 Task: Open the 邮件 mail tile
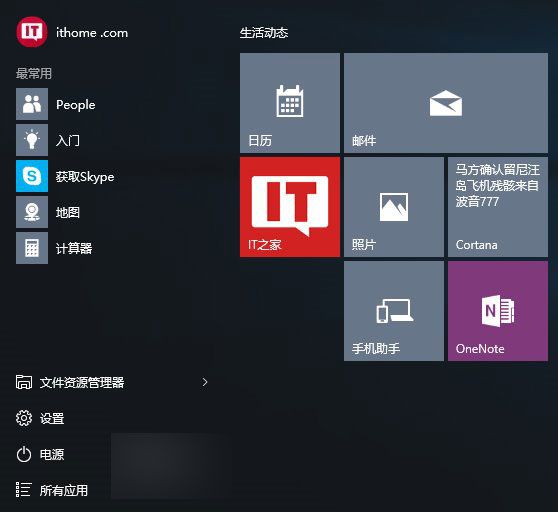446,103
